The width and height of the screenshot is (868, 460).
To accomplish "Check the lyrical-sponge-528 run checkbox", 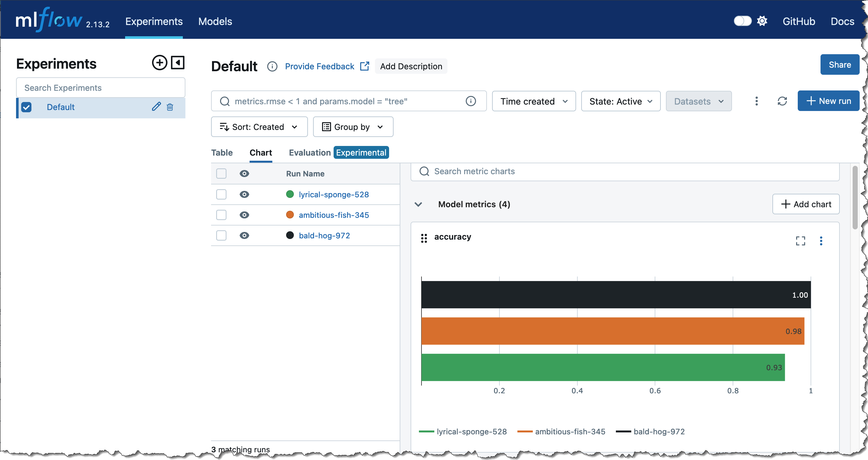I will [221, 194].
